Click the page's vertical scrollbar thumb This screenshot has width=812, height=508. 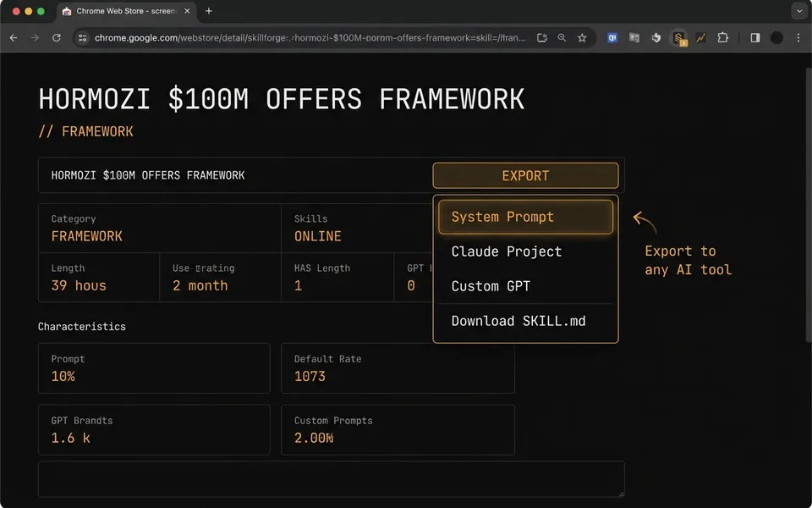click(x=809, y=205)
